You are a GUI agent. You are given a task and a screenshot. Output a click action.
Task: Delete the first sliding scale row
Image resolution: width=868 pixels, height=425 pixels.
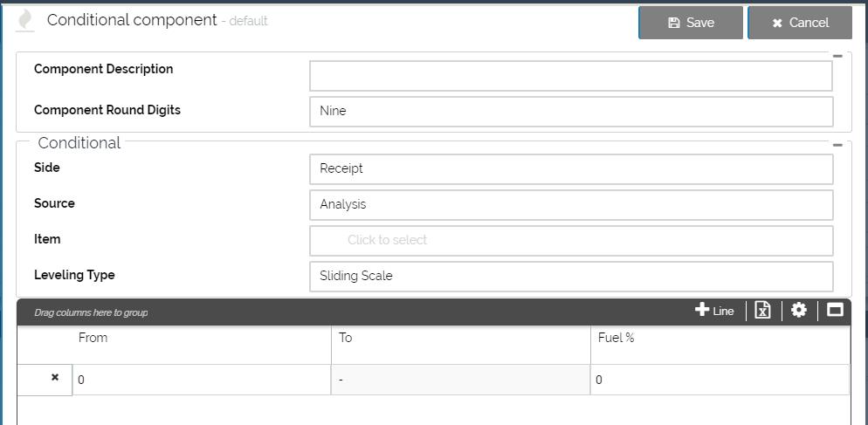click(55, 378)
